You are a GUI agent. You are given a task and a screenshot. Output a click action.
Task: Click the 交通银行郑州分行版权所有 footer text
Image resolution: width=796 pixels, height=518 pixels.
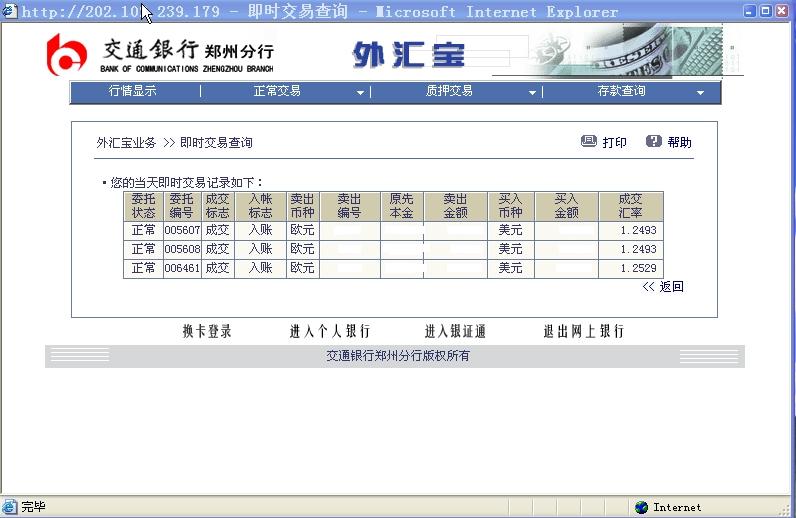click(398, 356)
